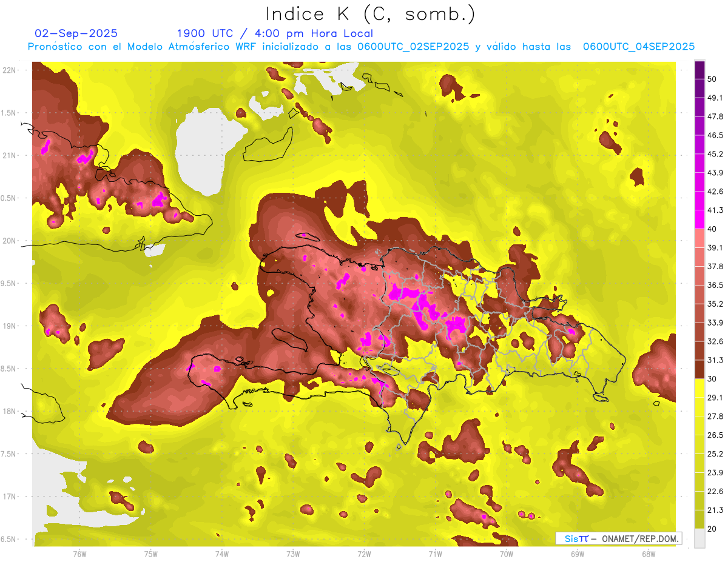Click the dark brown segment between 30 and 31.3
Screen dimensions: 728x562
tap(699, 369)
